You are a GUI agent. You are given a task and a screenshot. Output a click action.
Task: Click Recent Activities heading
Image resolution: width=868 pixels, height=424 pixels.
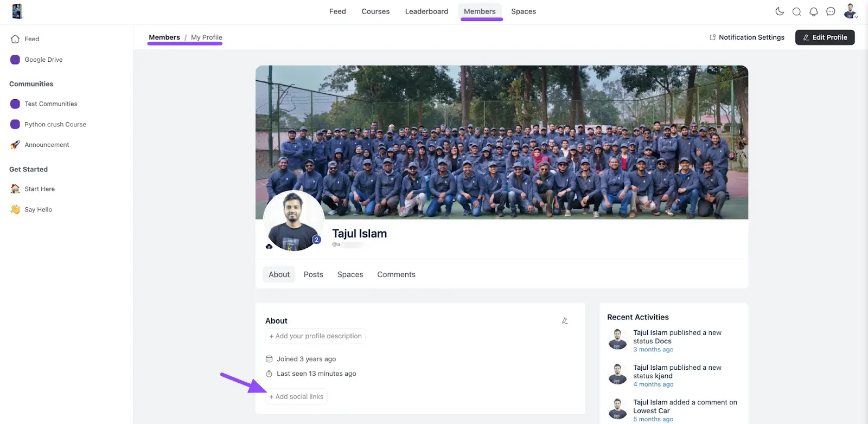point(638,317)
